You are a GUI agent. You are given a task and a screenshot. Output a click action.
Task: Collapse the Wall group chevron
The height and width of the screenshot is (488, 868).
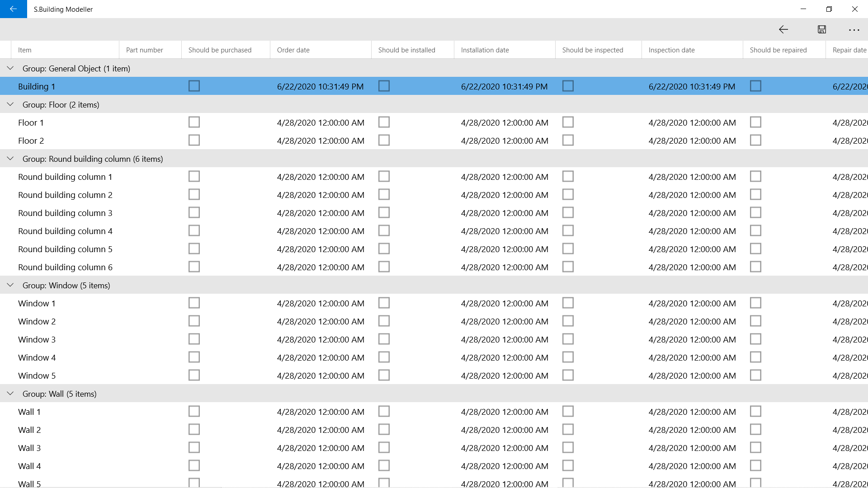(10, 394)
